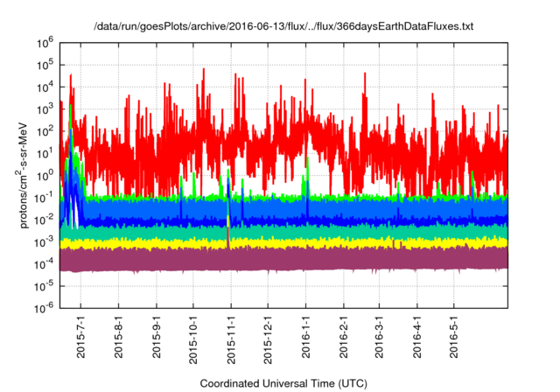Click the plot title file path text

tap(283, 26)
